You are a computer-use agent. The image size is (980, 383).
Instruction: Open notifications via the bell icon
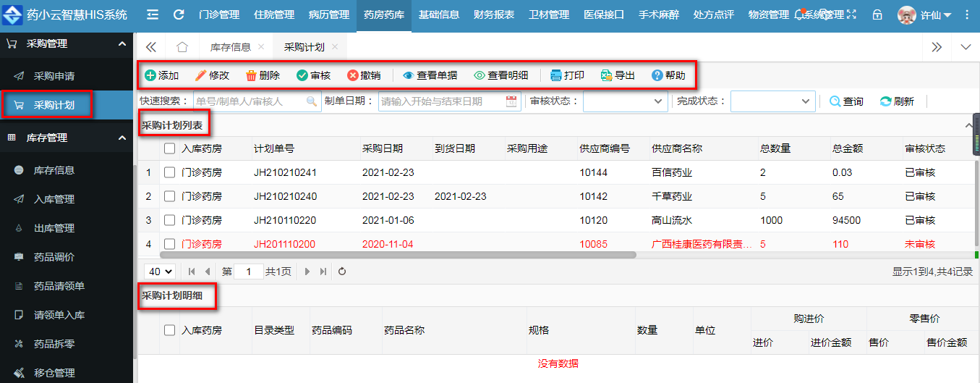tap(799, 14)
